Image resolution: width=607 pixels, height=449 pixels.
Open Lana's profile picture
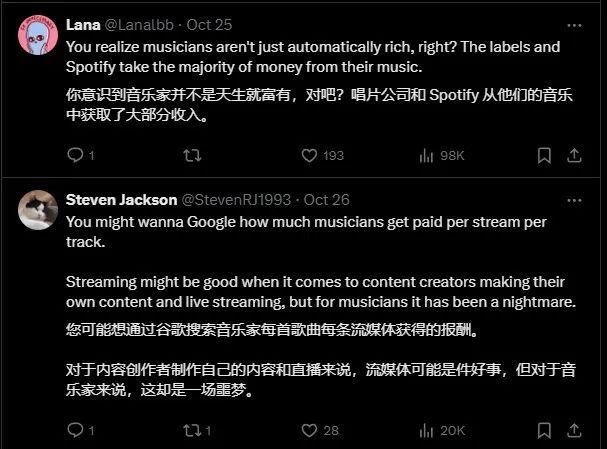(x=38, y=35)
